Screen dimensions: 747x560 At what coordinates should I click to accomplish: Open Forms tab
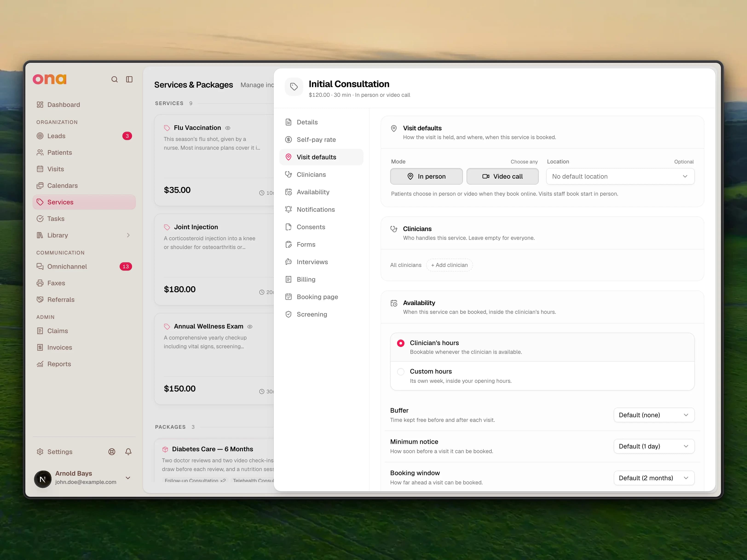(321, 245)
